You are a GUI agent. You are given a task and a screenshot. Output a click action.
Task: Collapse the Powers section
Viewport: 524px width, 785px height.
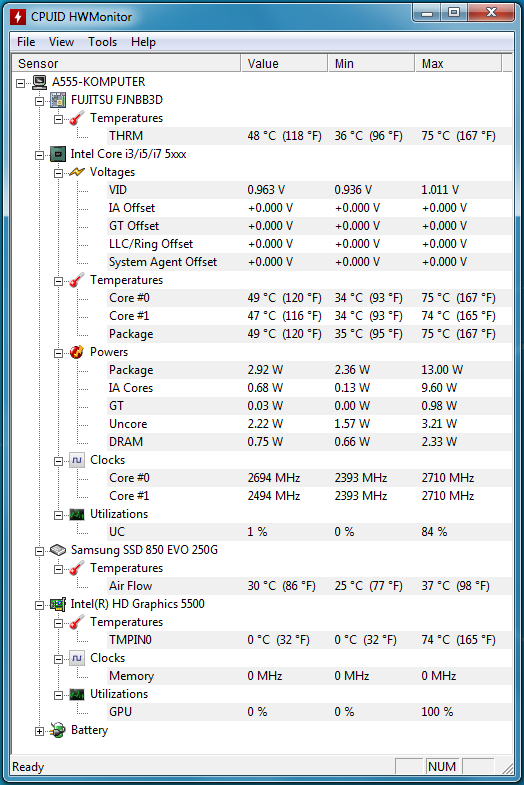[59, 353]
